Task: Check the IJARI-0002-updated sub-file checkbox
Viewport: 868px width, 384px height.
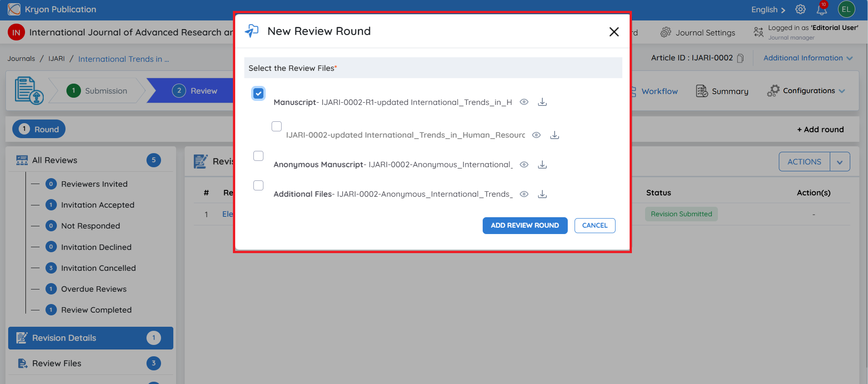Action: 277,126
